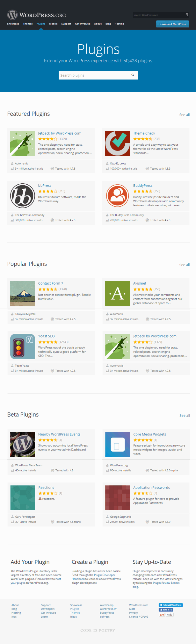The width and height of the screenshot is (196, 644).
Task: Open the Nearby WordPress Events thumbnail
Action: [22, 445]
